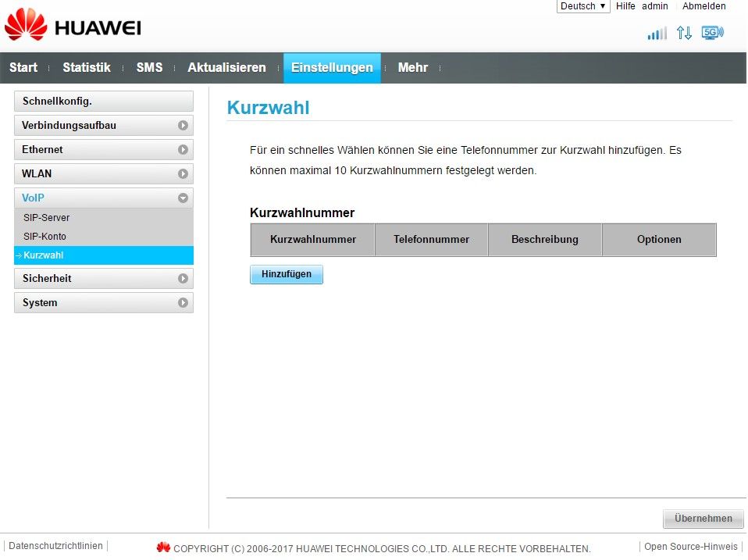This screenshot has width=748, height=560.
Task: Expand the Sicherheit sidebar section
Action: point(103,278)
